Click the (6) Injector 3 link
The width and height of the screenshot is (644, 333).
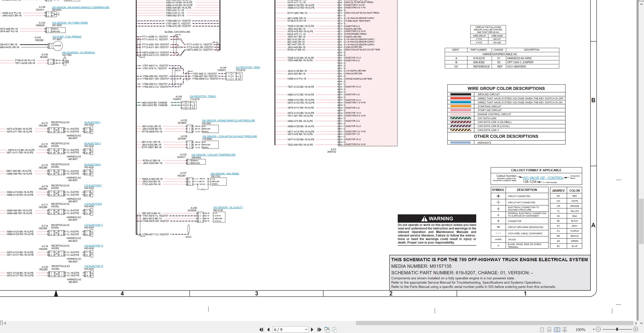[x=92, y=144]
